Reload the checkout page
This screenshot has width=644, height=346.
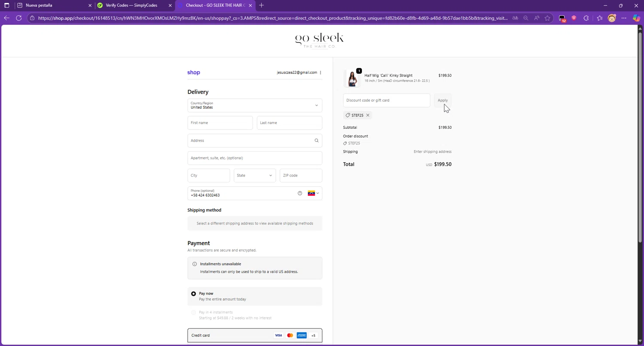point(19,18)
